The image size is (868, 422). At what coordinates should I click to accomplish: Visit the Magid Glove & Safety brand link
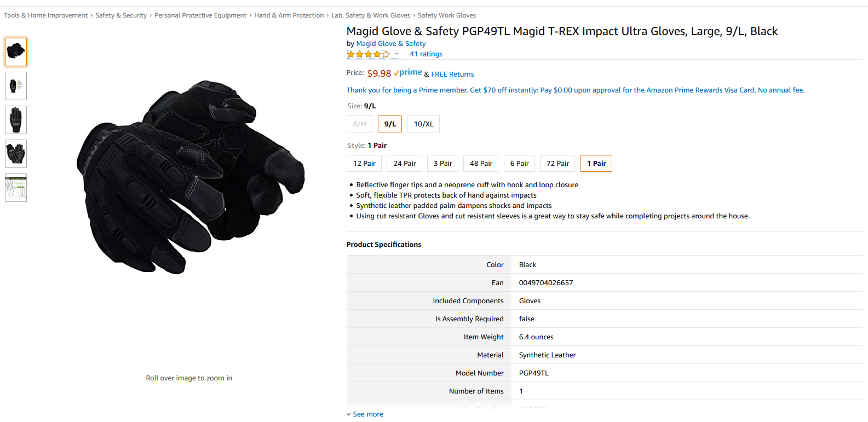(391, 44)
